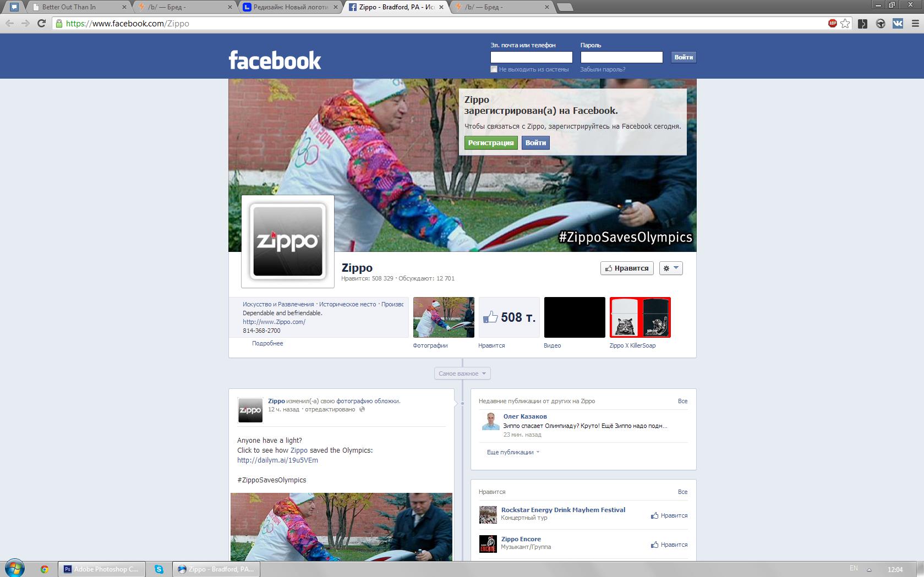The width and height of the screenshot is (924, 577).
Task: Click the browser back arrow
Action: coord(9,23)
